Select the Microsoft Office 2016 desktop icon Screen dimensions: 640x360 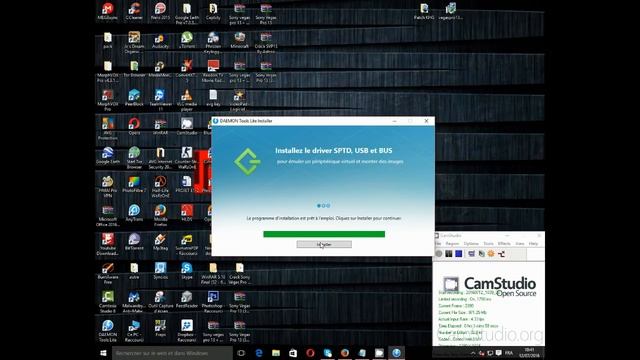pos(108,216)
